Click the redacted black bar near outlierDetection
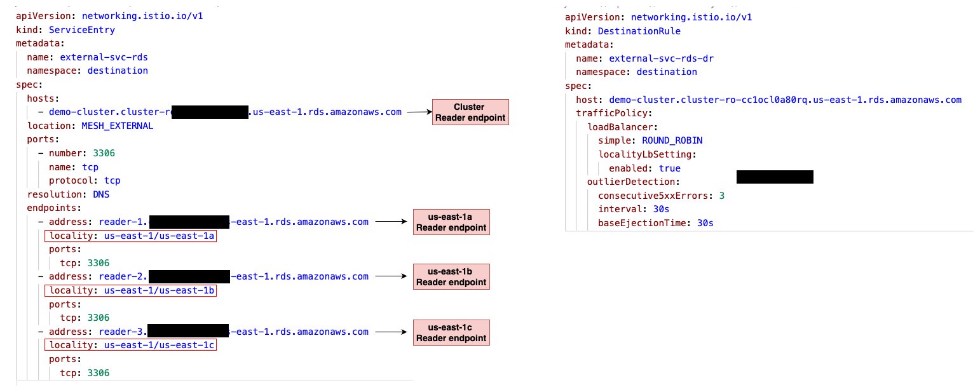Viewport: 980px width, 392px height. click(775, 177)
